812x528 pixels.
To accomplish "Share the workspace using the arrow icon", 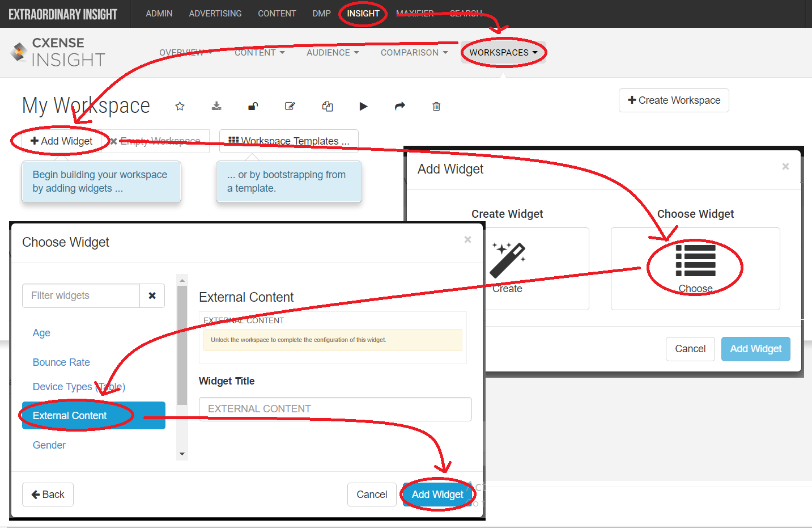I will pos(400,106).
